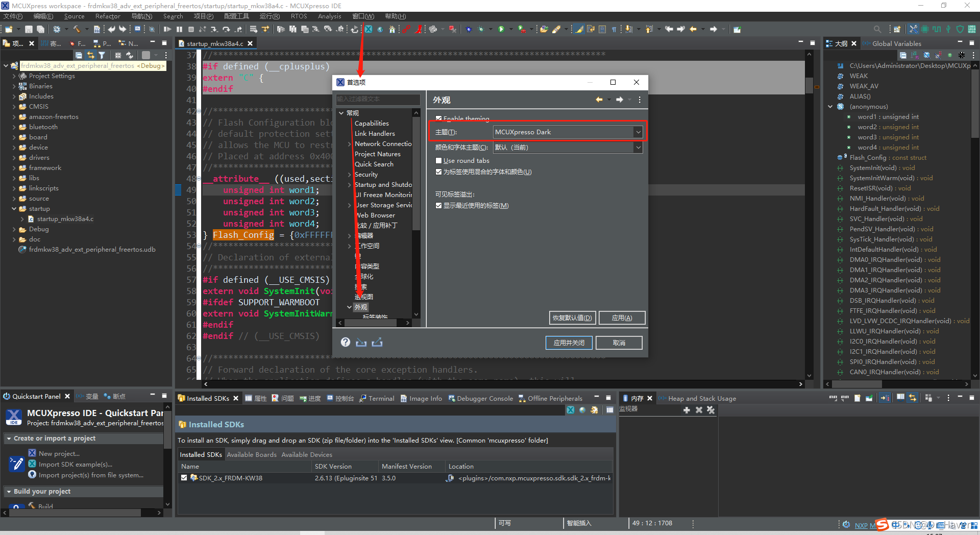Click the filter funnel icon in project explorer

(102, 55)
